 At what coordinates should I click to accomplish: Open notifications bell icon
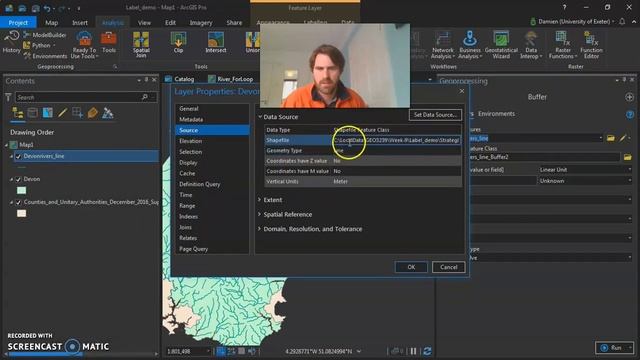click(x=622, y=22)
